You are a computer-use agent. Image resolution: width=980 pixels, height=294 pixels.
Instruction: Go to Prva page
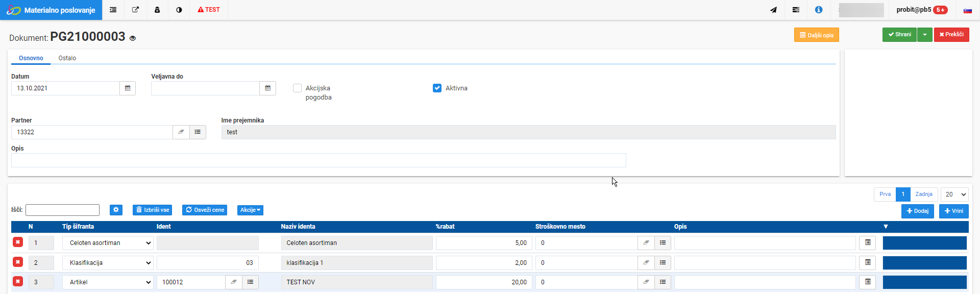coord(885,194)
